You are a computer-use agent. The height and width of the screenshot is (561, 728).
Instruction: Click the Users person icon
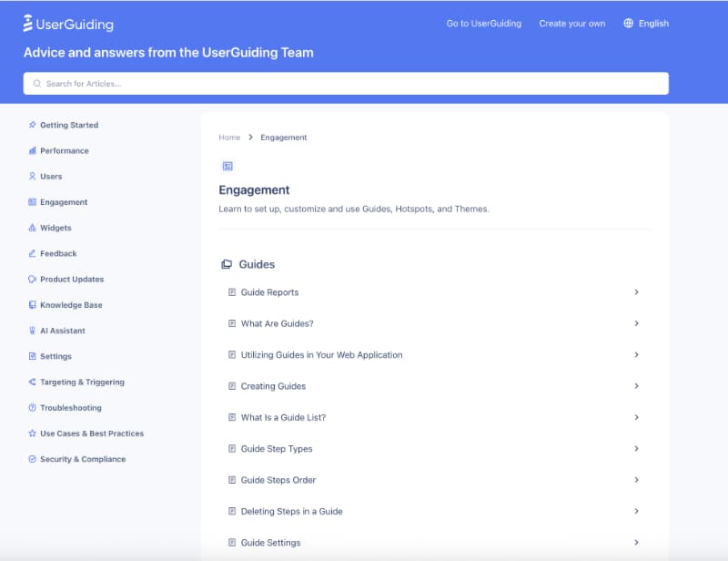(x=32, y=176)
